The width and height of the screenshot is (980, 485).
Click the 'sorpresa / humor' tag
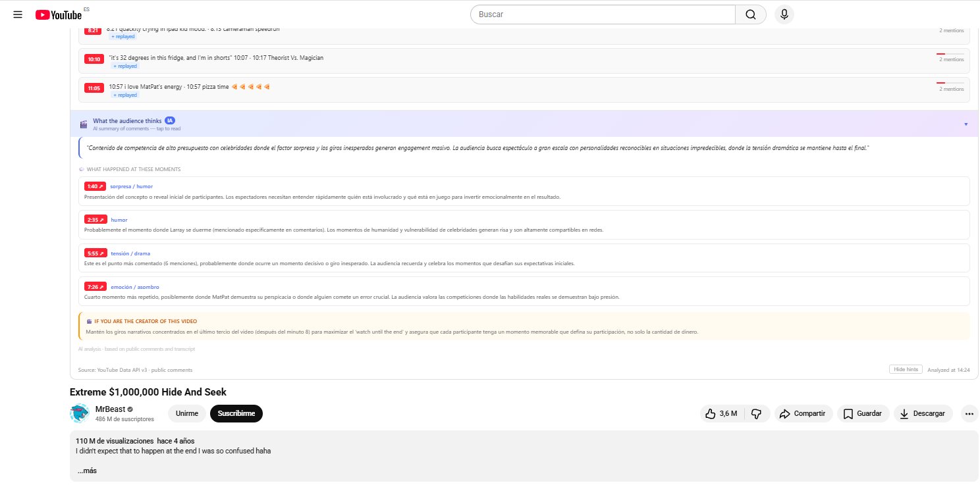[131, 186]
